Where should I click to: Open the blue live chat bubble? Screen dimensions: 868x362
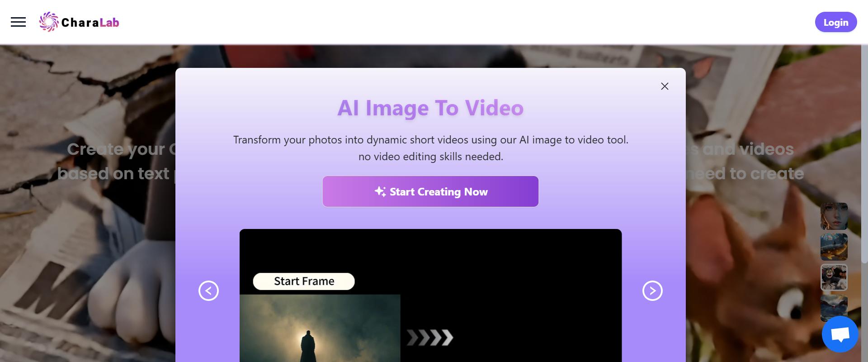(840, 334)
